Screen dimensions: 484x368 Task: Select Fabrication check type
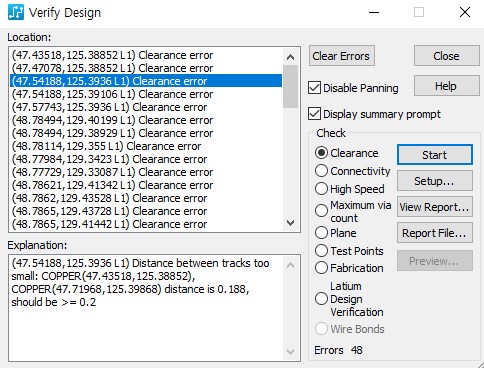click(321, 268)
